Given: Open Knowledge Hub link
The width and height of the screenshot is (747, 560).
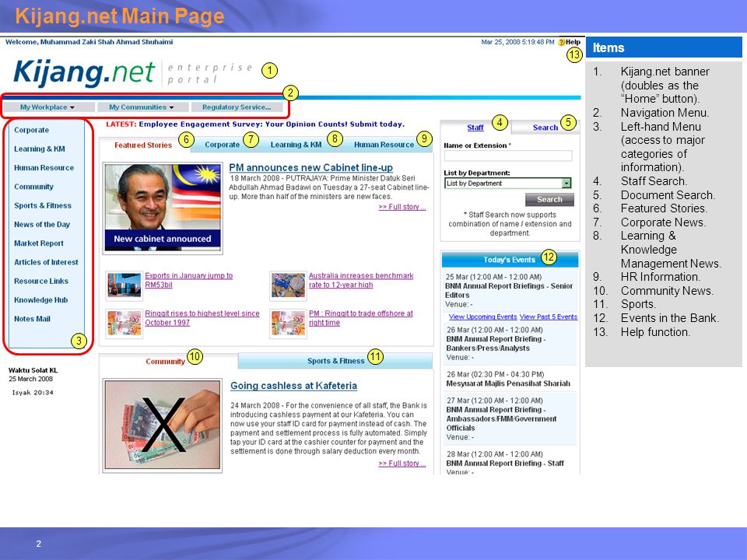Looking at the screenshot, I should pos(41,300).
